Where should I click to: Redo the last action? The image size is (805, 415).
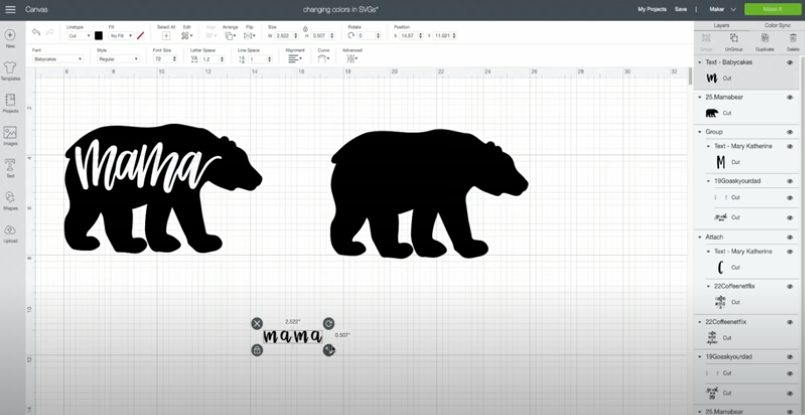(x=50, y=32)
